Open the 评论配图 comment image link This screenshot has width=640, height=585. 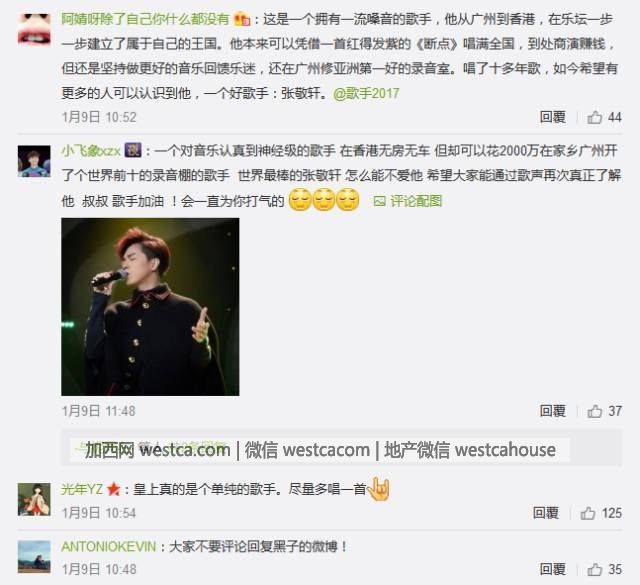416,201
